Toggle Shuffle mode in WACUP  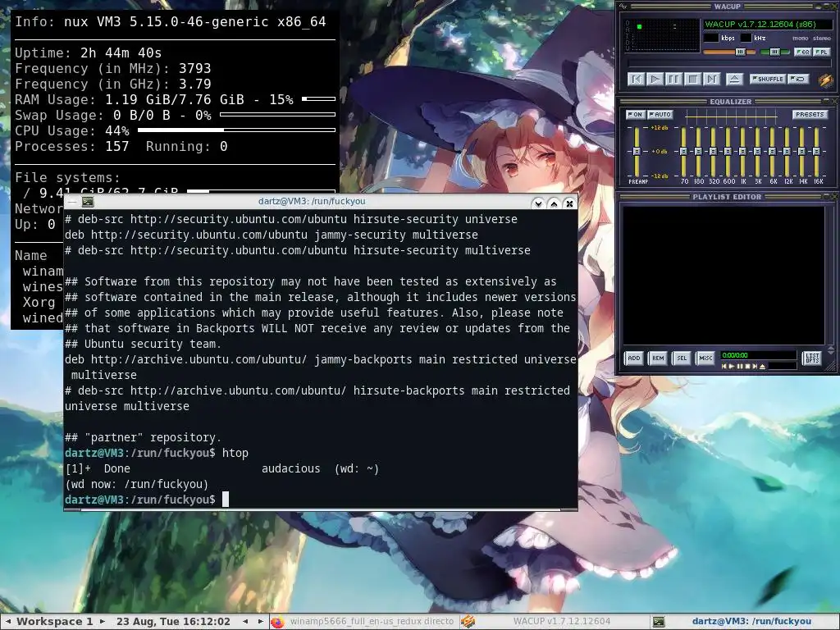[x=767, y=79]
